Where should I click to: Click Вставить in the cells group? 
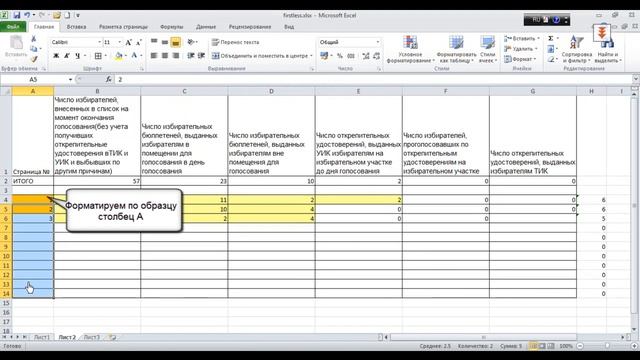click(521, 38)
